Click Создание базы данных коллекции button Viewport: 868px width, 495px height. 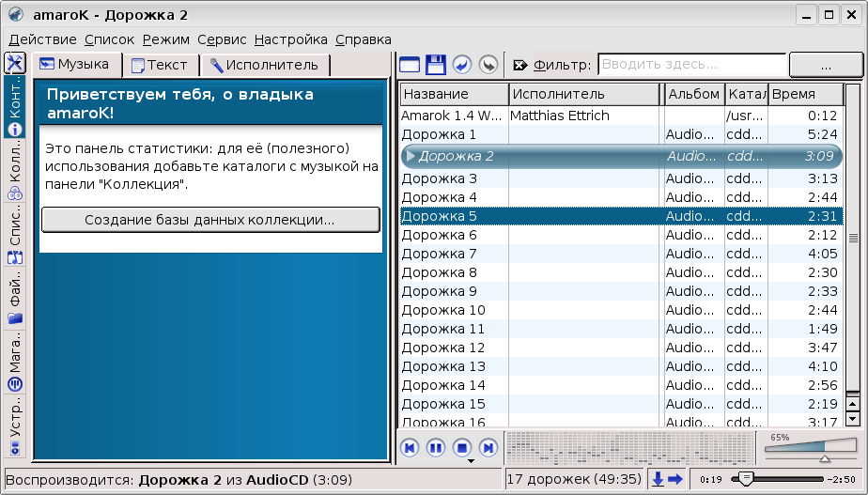tap(210, 220)
